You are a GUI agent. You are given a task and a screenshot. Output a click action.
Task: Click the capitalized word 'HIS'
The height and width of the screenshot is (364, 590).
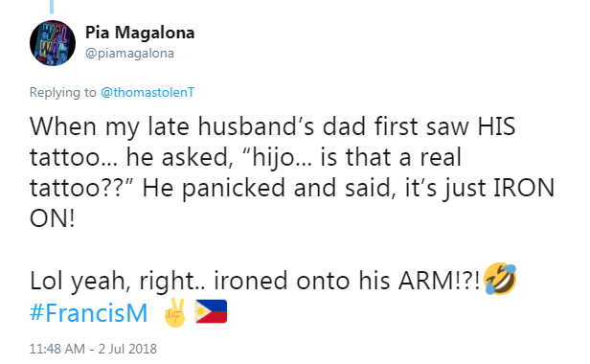[x=496, y=126]
